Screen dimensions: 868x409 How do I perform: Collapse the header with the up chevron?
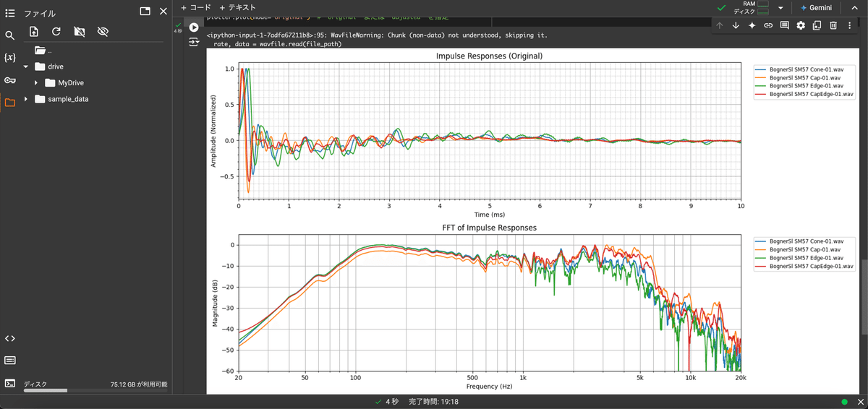[x=854, y=8]
